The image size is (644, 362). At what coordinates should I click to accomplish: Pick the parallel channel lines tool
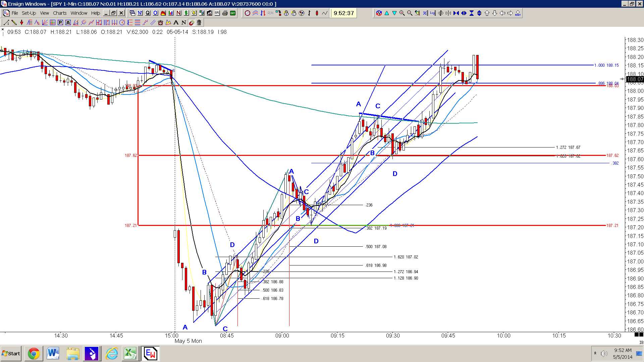(x=153, y=22)
